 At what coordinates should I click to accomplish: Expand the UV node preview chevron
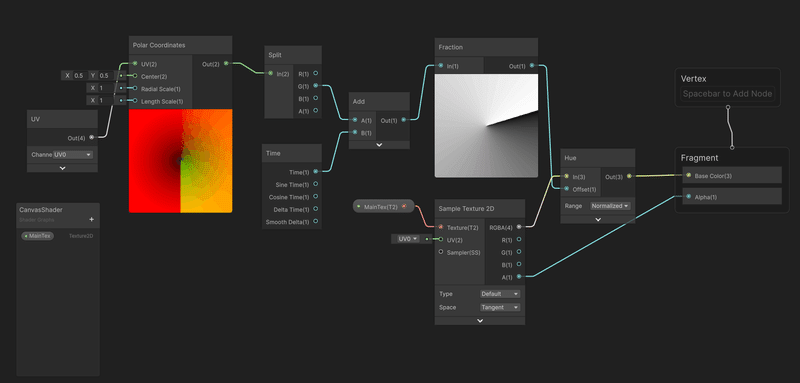62,168
